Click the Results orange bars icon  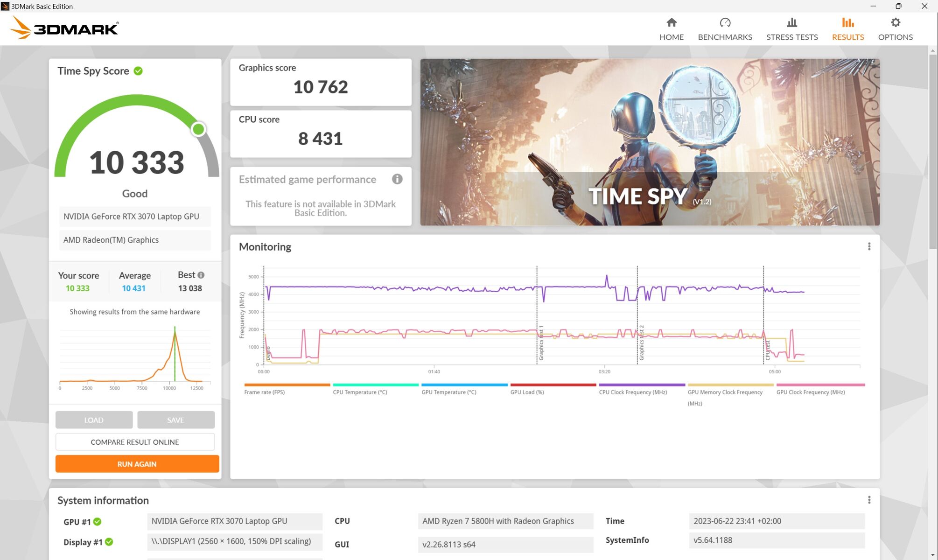(x=848, y=22)
